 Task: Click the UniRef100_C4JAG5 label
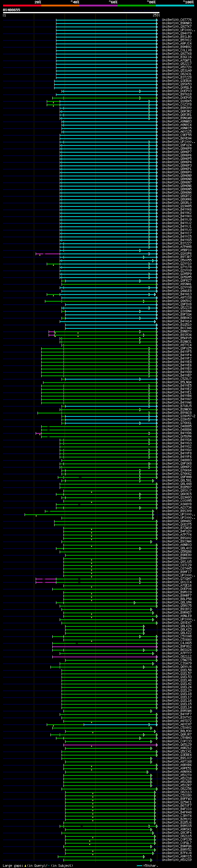click(x=177, y=643)
